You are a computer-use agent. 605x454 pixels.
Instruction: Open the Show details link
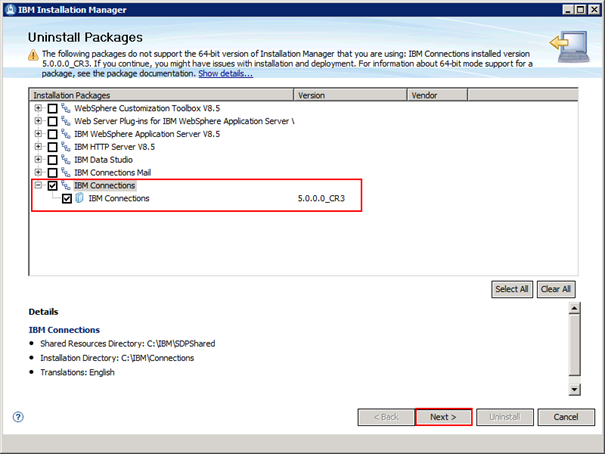click(225, 74)
